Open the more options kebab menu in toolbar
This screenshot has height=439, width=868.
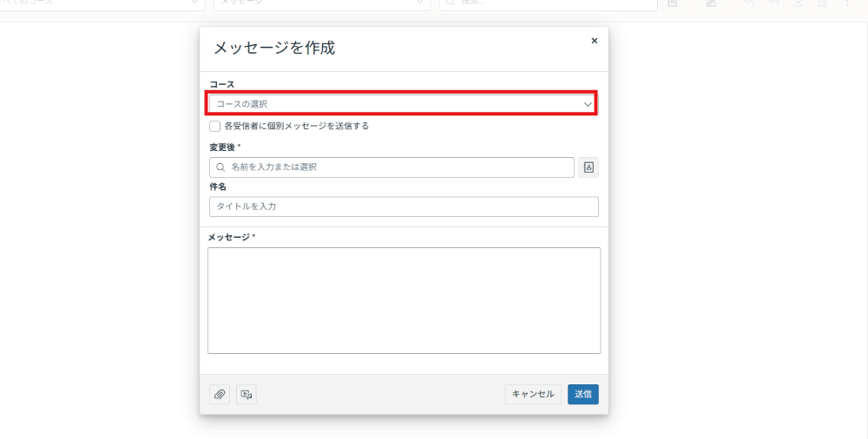click(x=846, y=3)
